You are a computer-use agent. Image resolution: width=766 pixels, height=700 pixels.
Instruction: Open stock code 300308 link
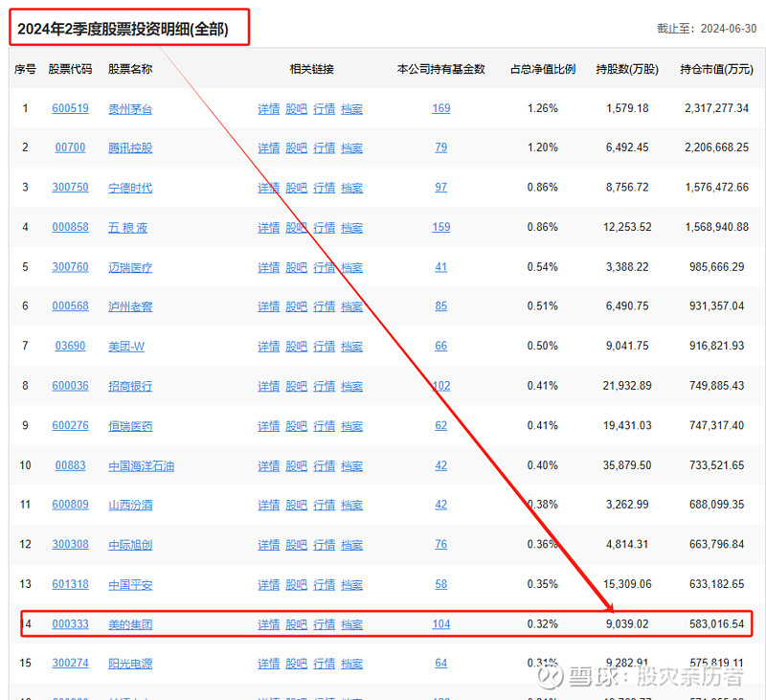[x=70, y=544]
